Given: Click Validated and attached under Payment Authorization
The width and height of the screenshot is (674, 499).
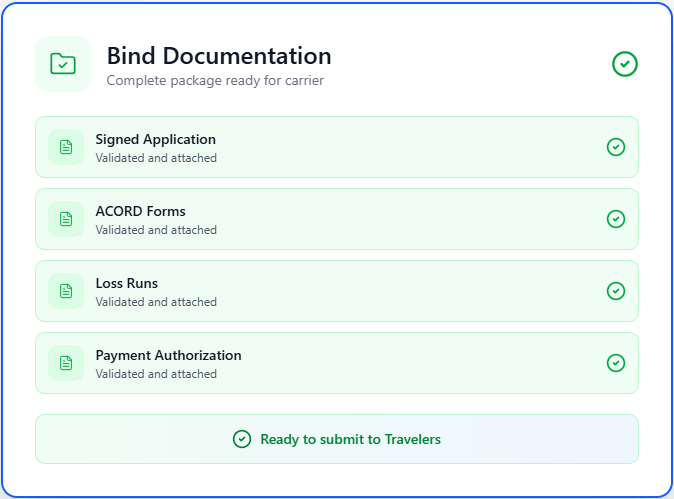Looking at the screenshot, I should pyautogui.click(x=156, y=374).
